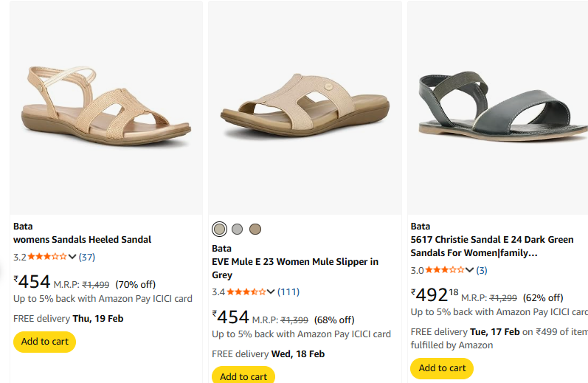View the 37 reviews for Heeled Sandal
This screenshot has width=588, height=383.
[x=87, y=257]
